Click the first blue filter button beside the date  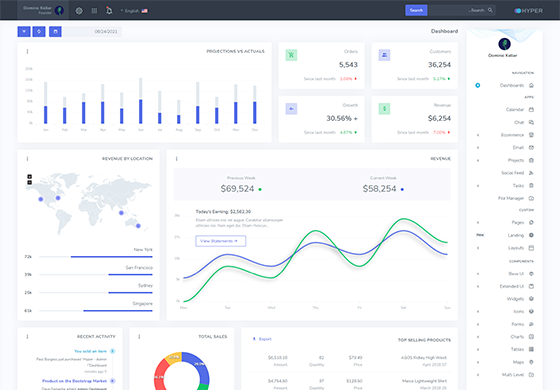[24, 31]
